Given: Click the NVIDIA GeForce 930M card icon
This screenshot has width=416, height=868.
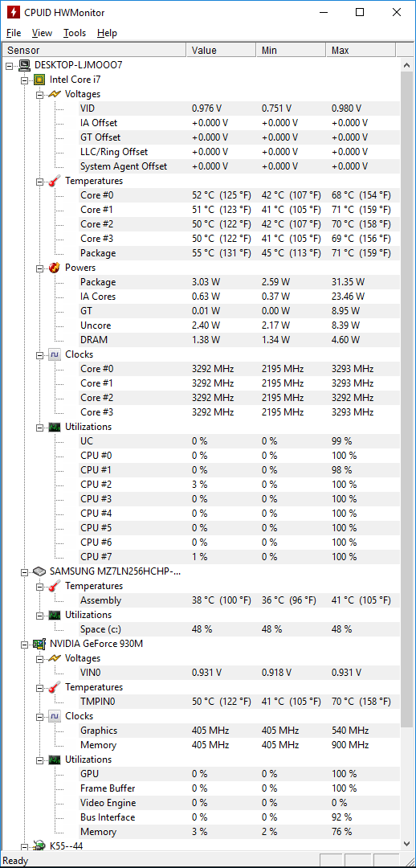Looking at the screenshot, I should click(x=39, y=644).
